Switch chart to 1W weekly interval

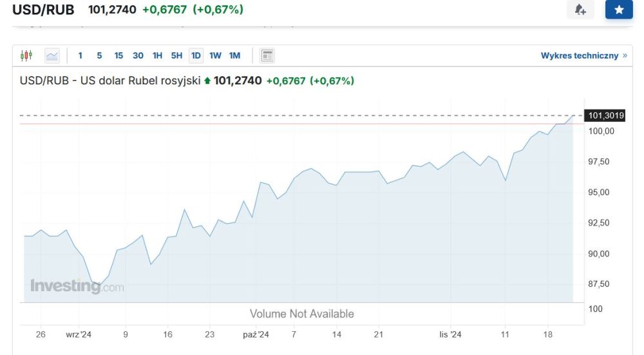(215, 55)
